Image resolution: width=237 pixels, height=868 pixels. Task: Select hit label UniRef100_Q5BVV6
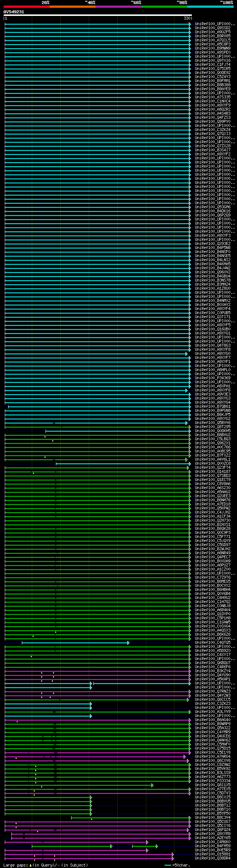(x=213, y=423)
